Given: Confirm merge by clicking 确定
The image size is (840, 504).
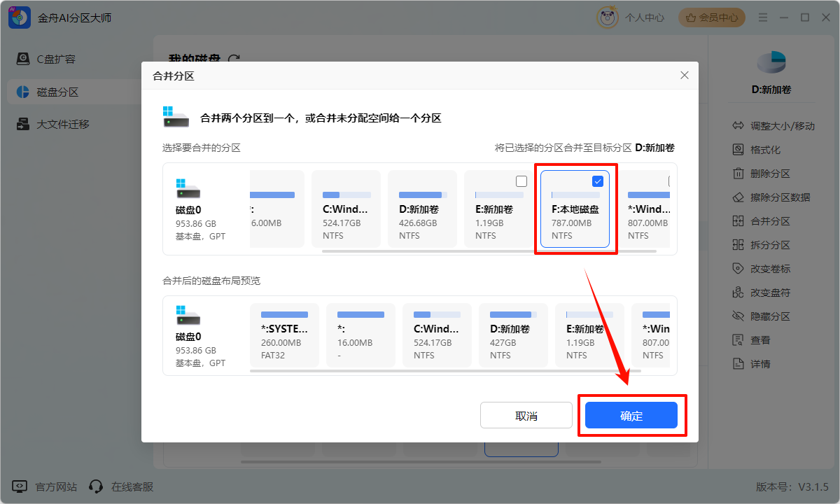Looking at the screenshot, I should click(x=631, y=414).
